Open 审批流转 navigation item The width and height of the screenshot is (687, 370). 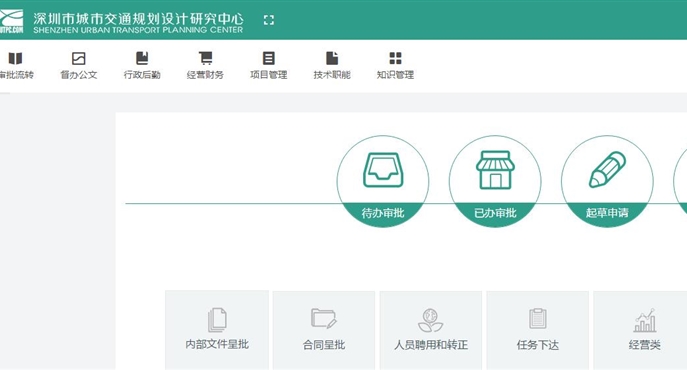pyautogui.click(x=16, y=66)
